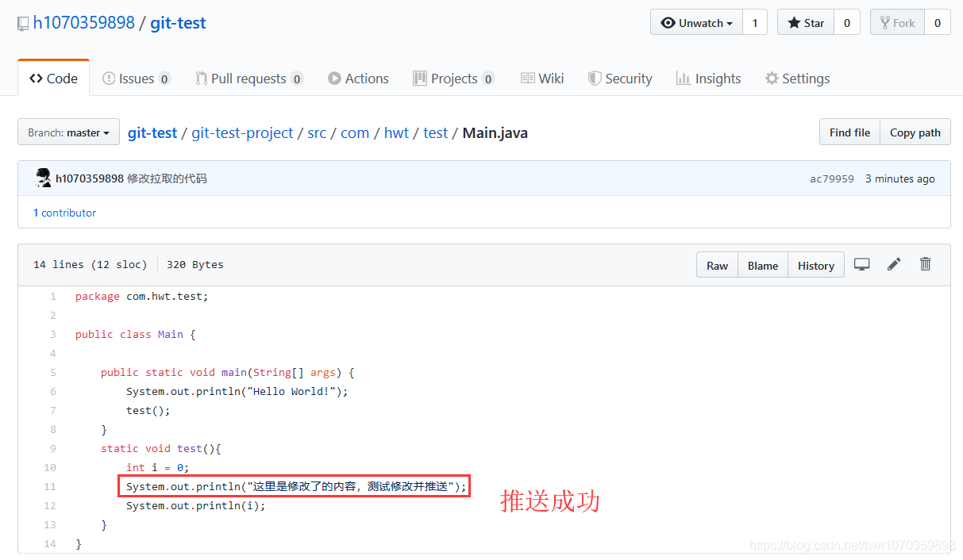Screen dimensions: 963x560
Task: Click the repository book icon beside h1070359898
Action: click(23, 24)
